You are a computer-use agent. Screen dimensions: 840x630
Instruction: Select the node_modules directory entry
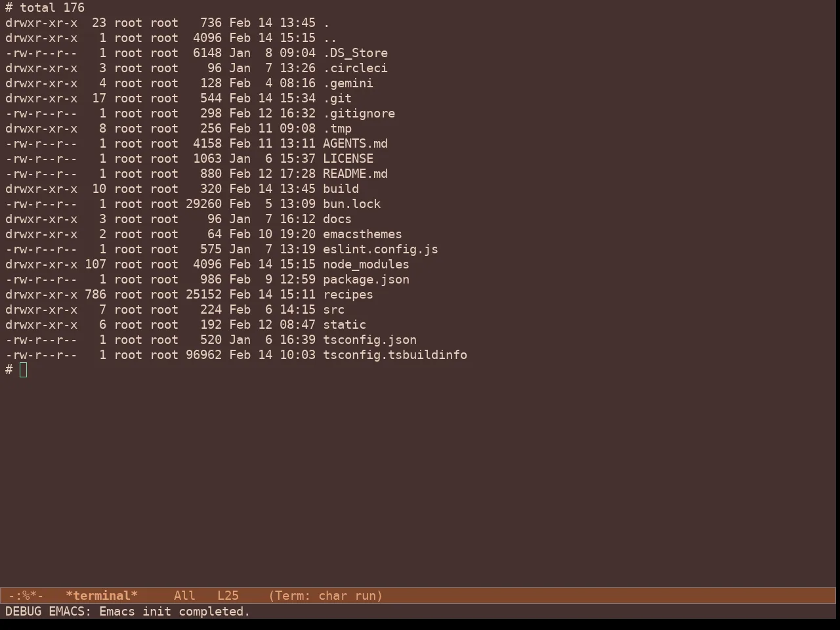(x=366, y=264)
